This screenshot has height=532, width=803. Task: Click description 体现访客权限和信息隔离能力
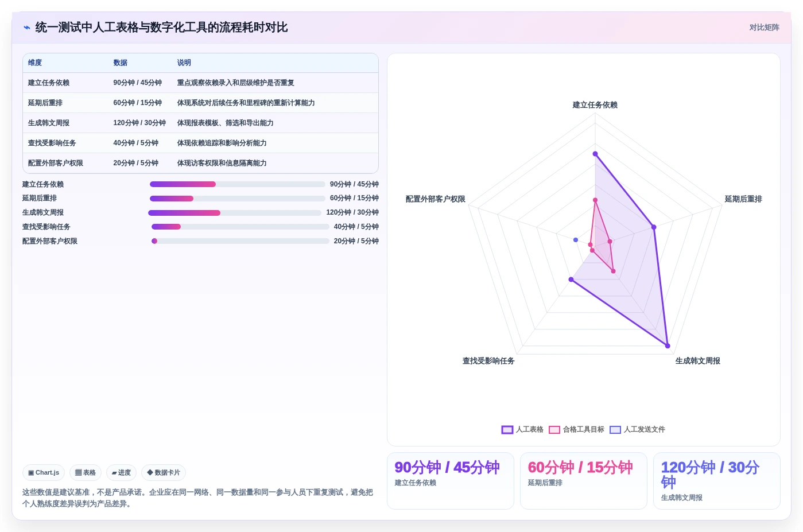222,163
